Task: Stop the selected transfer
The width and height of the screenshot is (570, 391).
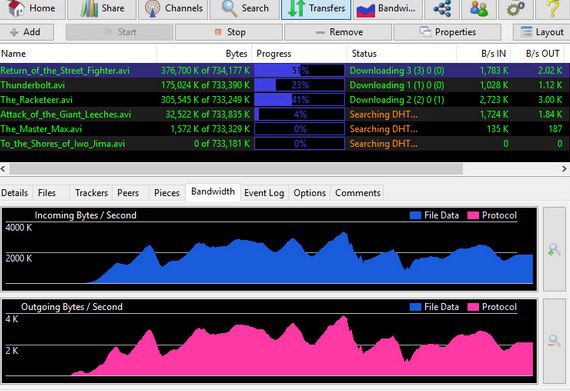Action: (229, 32)
